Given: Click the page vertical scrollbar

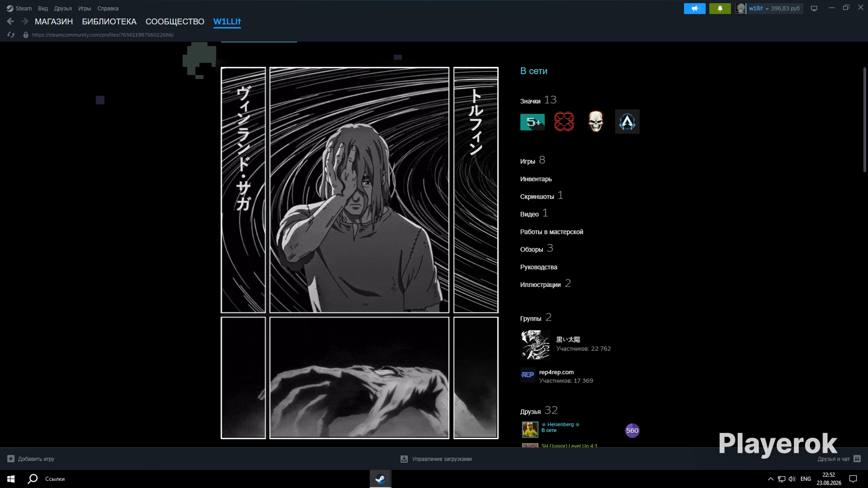Looking at the screenshot, I should [x=864, y=120].
